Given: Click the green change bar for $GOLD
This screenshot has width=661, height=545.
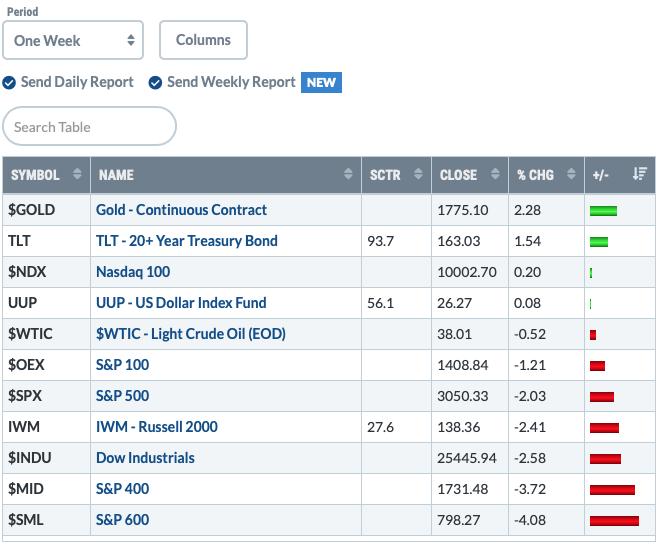Looking at the screenshot, I should click(603, 211).
